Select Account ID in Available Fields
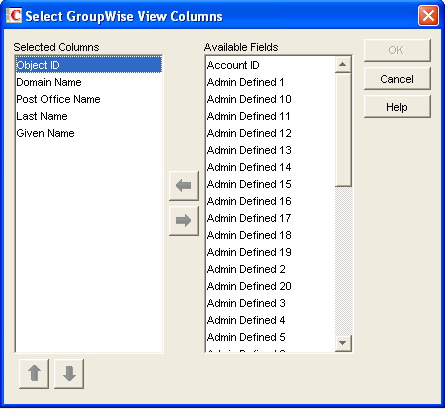The image size is (445, 409). [270, 65]
